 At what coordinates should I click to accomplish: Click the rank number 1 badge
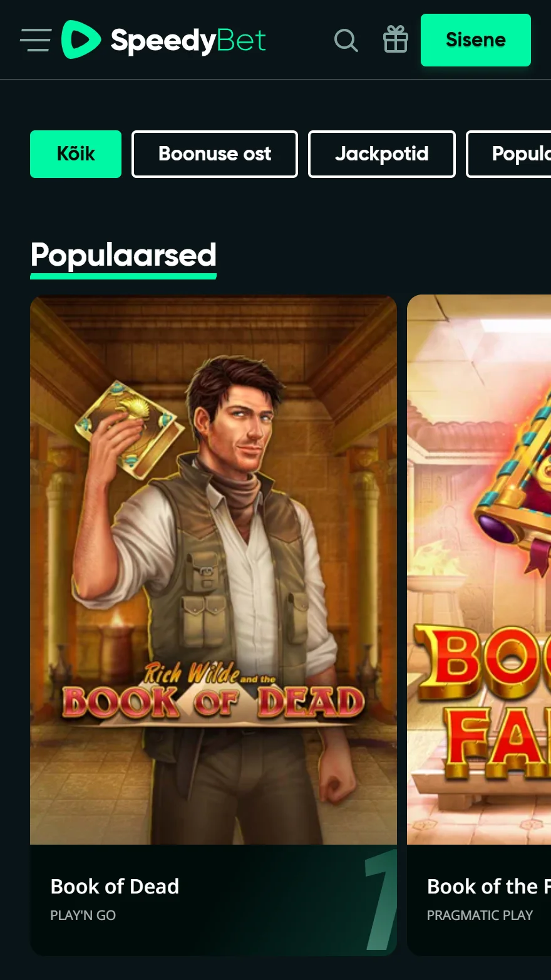[381, 900]
